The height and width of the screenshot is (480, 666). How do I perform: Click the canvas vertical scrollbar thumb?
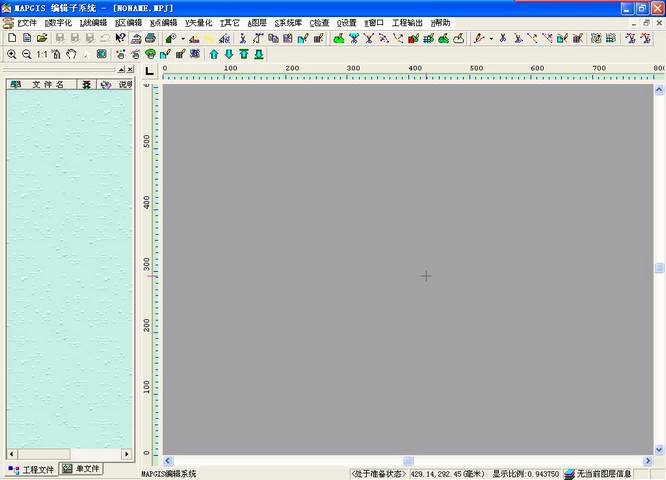(x=659, y=268)
